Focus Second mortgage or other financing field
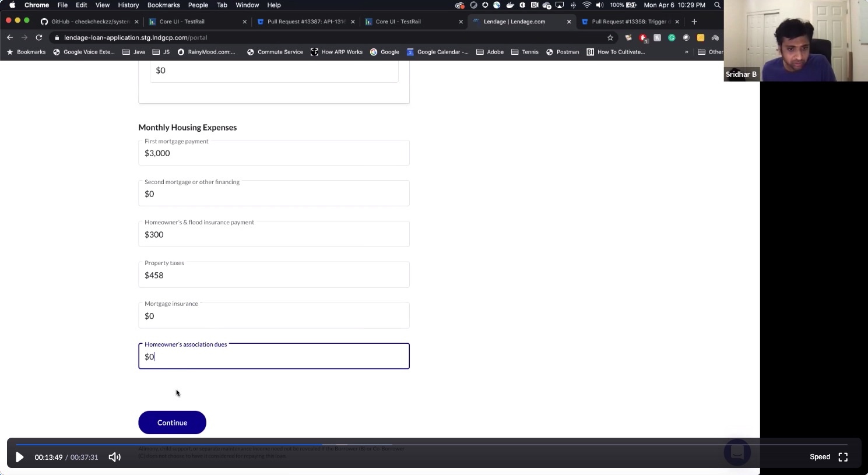The height and width of the screenshot is (475, 868). [x=274, y=193]
